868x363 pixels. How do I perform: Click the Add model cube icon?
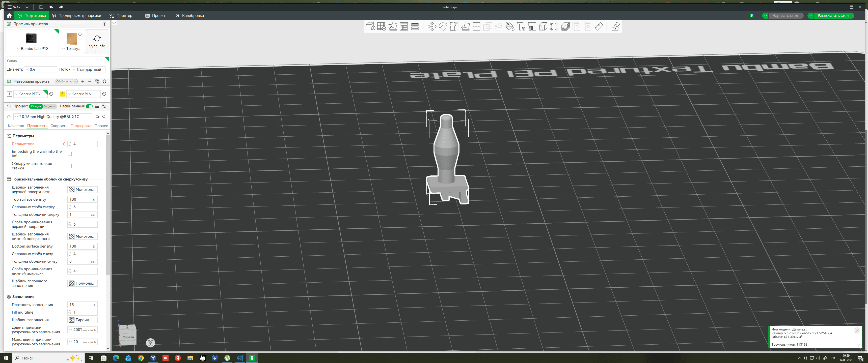[370, 27]
